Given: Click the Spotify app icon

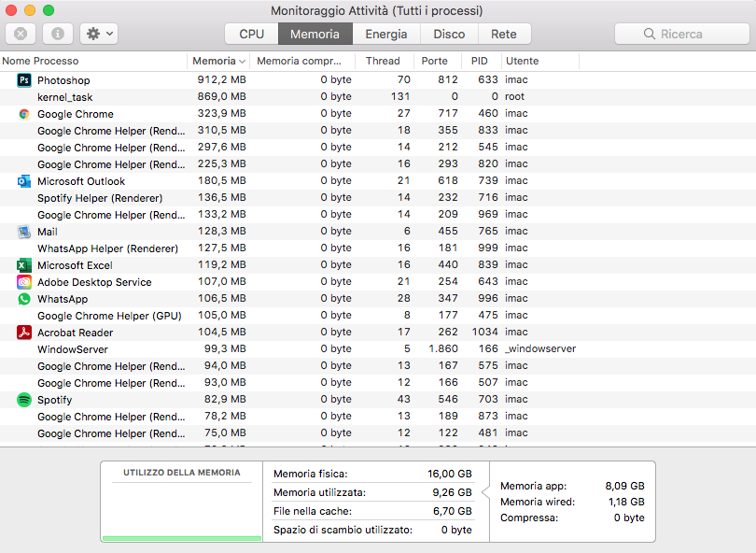Looking at the screenshot, I should click(x=24, y=400).
